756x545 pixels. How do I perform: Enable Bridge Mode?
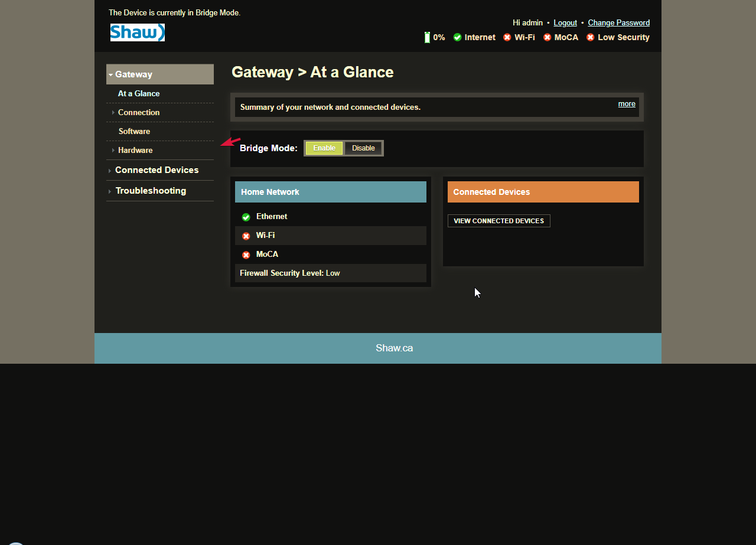click(x=324, y=148)
